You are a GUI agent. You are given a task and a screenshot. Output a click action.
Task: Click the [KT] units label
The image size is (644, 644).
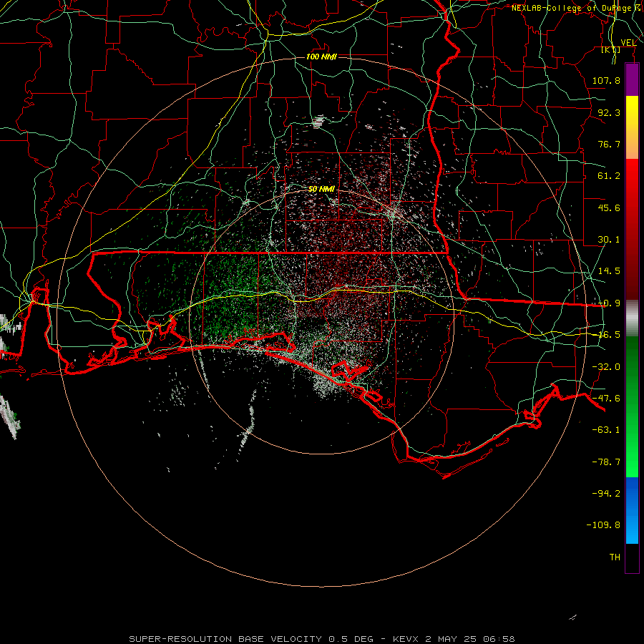pyautogui.click(x=611, y=49)
